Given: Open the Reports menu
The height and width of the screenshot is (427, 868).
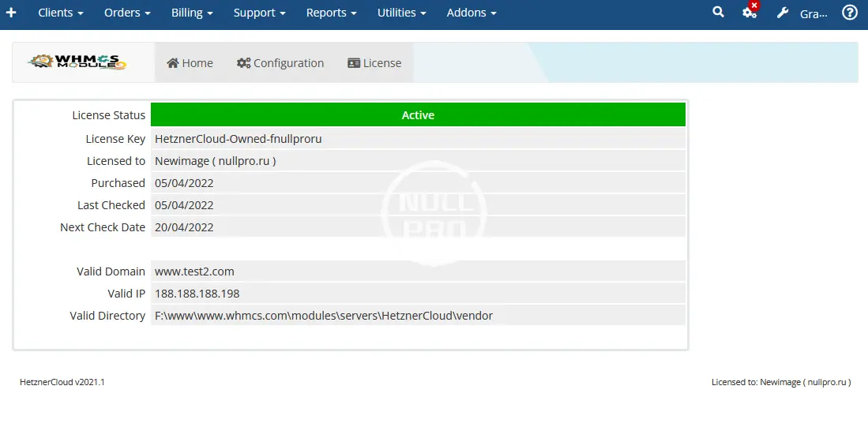Looking at the screenshot, I should tap(331, 13).
